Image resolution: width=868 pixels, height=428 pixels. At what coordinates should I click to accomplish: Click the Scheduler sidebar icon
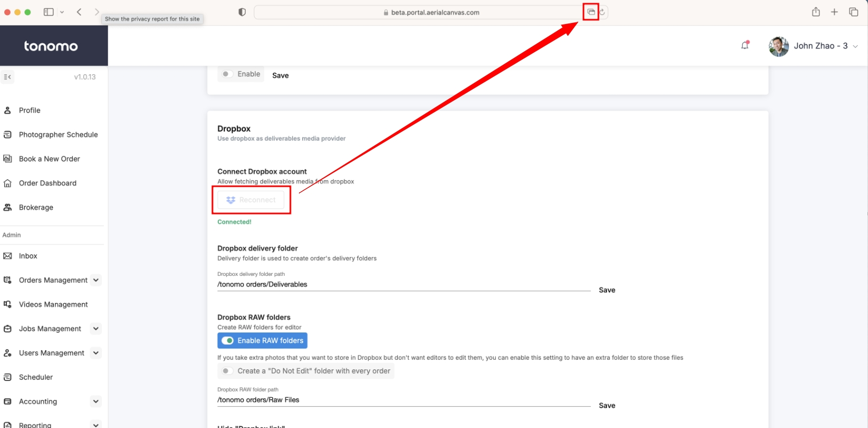point(7,377)
